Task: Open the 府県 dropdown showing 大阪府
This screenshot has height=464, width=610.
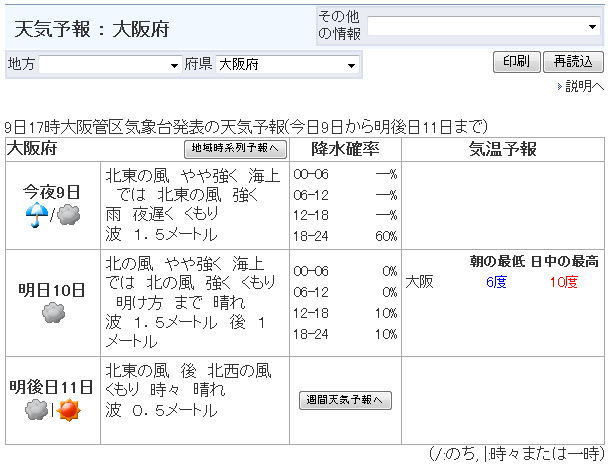Action: click(288, 65)
